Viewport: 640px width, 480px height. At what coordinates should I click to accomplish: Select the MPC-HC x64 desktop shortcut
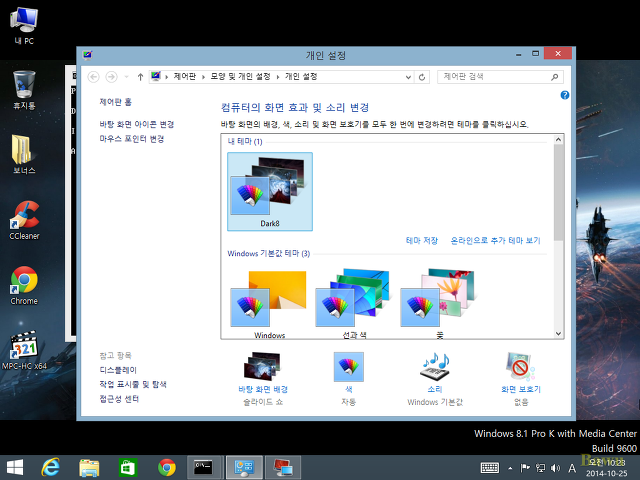point(24,350)
